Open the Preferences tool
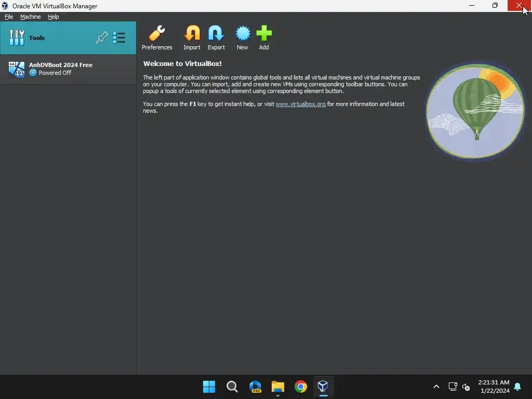Image resolution: width=532 pixels, height=399 pixels. click(x=157, y=37)
